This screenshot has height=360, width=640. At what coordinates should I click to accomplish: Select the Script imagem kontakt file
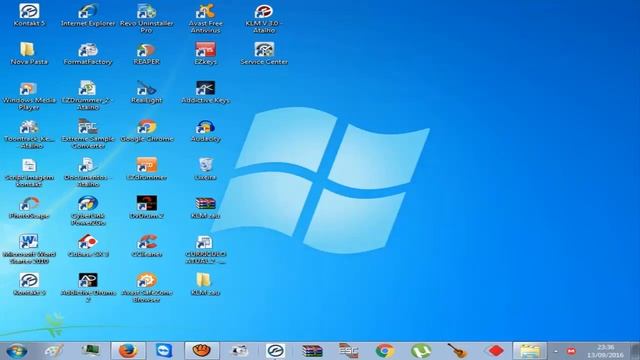29,172
